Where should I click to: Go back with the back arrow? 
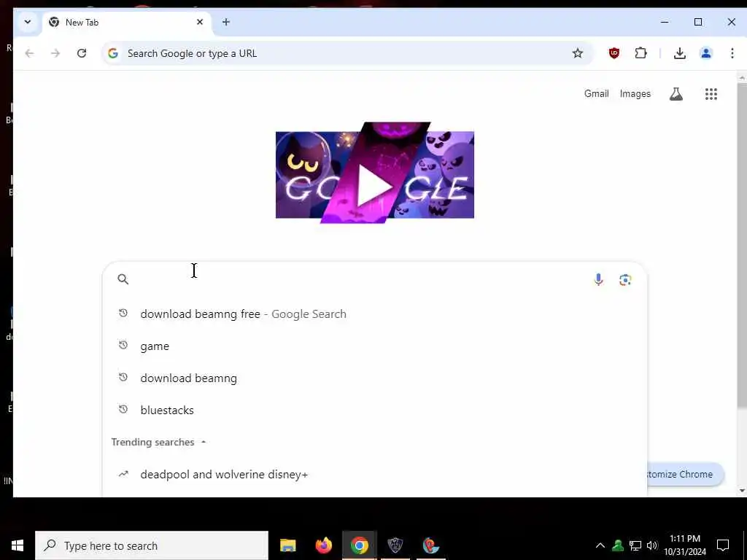(29, 53)
